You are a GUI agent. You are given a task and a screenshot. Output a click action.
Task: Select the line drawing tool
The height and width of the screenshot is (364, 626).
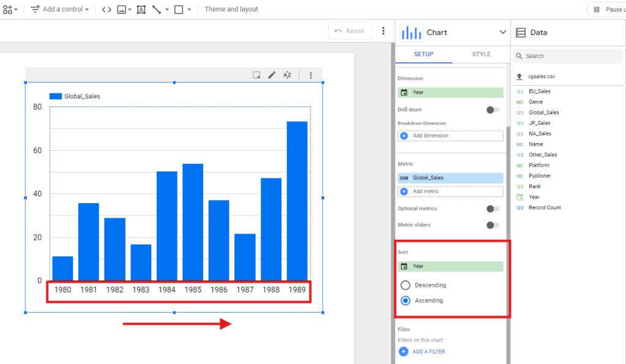(x=157, y=9)
